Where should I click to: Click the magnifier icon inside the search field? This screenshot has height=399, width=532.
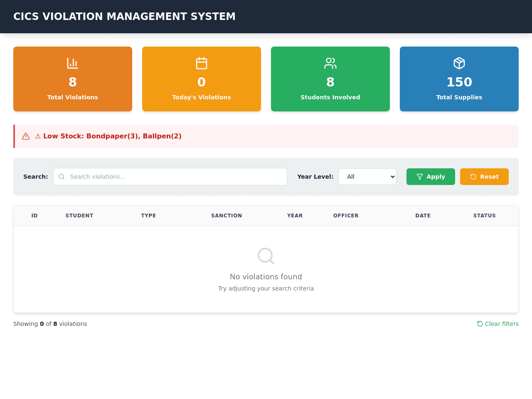click(x=62, y=177)
